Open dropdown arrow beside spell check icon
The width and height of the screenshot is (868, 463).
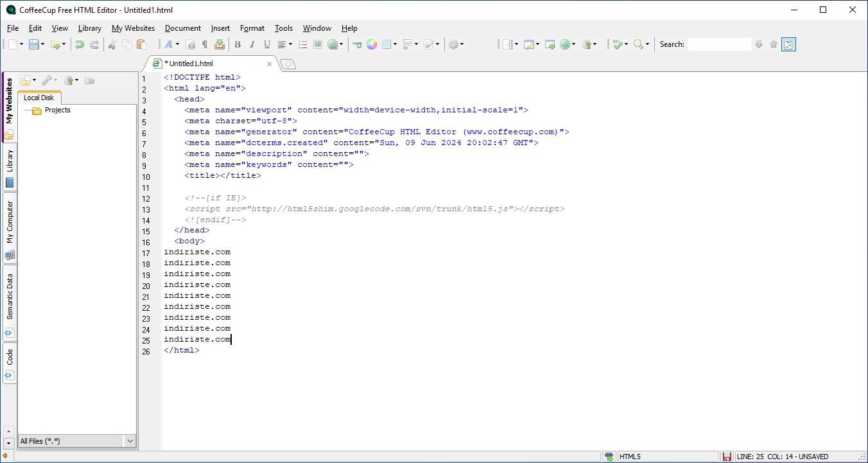click(626, 44)
